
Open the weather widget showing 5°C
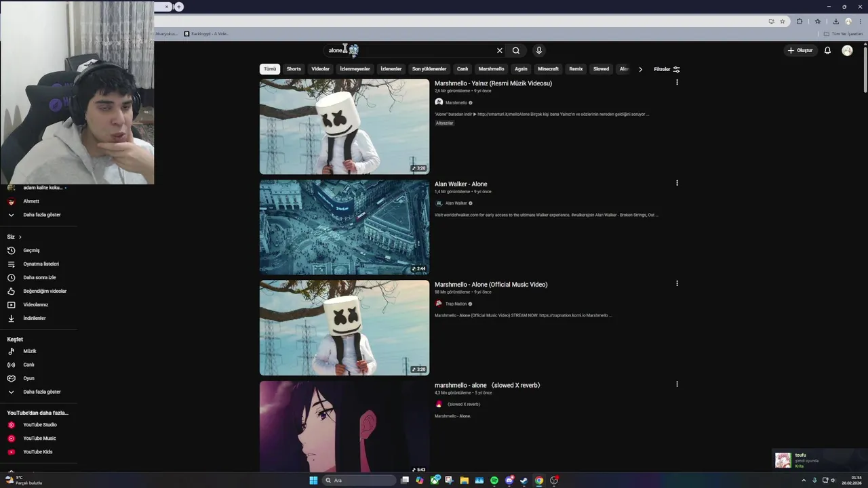tap(23, 481)
